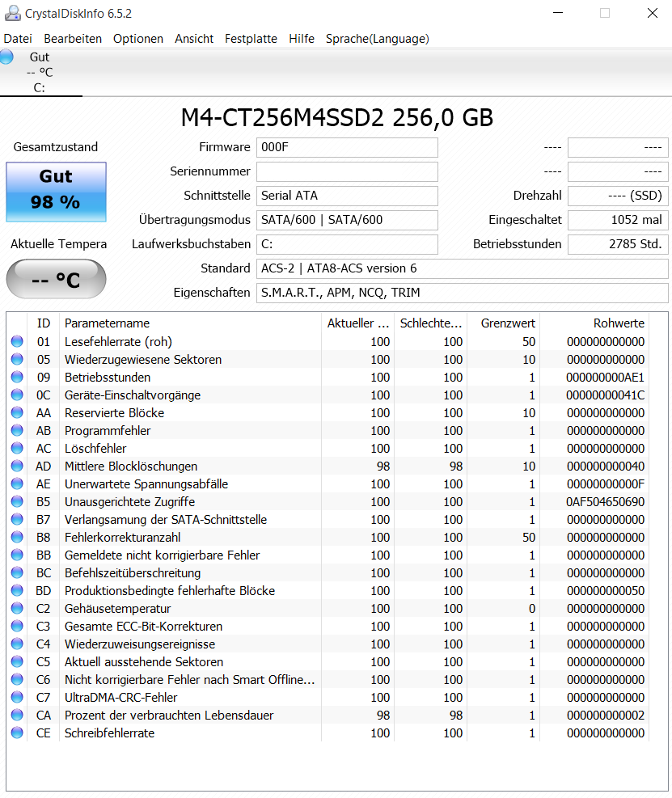Click status orb of UltraDMA-CRC-Fehler row
Viewport: 672px width, 798px height.
click(x=17, y=697)
